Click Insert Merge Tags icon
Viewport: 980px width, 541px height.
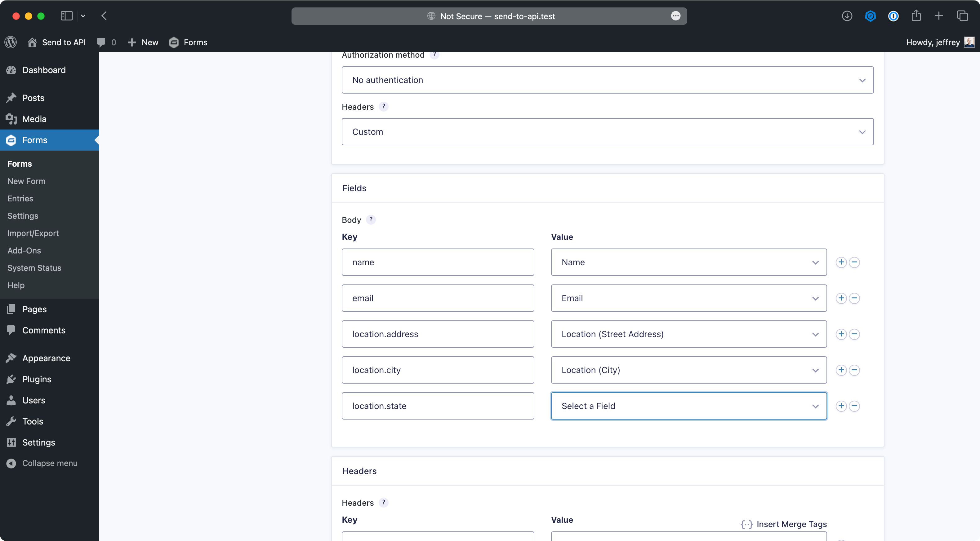point(746,524)
